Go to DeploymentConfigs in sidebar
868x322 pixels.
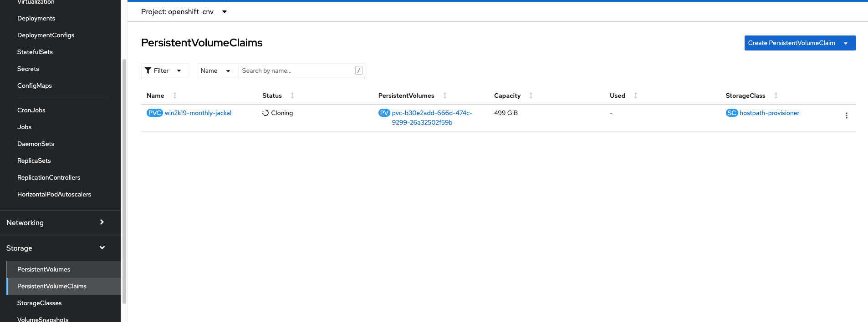[x=46, y=35]
